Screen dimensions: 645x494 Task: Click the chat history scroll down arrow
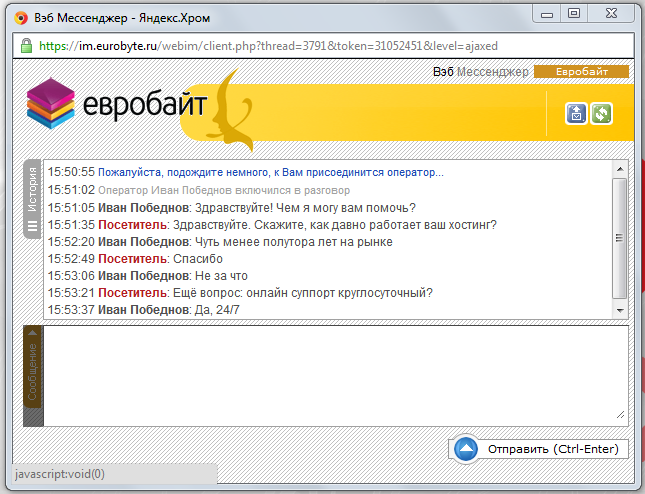tap(620, 311)
